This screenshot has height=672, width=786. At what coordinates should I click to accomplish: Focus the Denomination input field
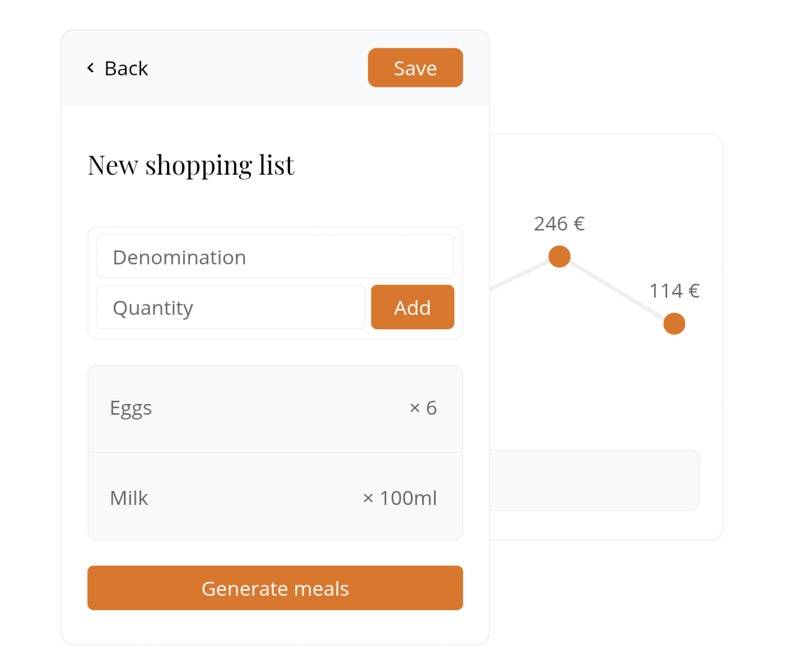click(x=275, y=257)
